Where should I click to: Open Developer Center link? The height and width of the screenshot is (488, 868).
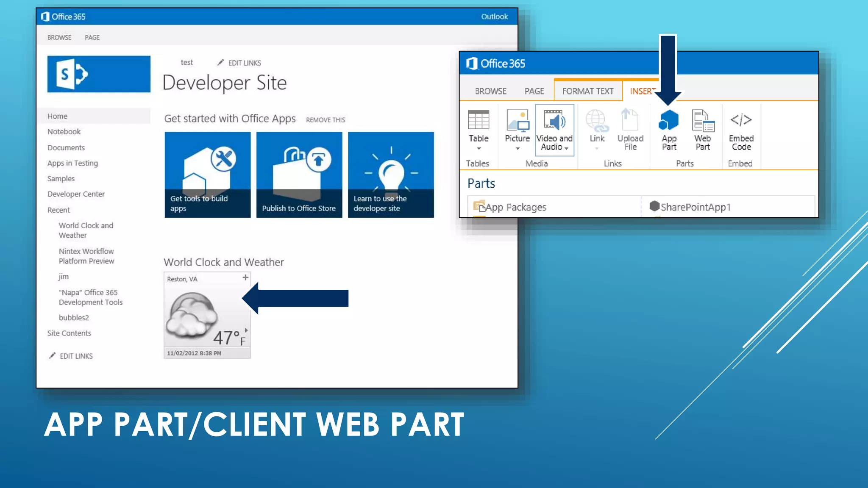tap(76, 194)
